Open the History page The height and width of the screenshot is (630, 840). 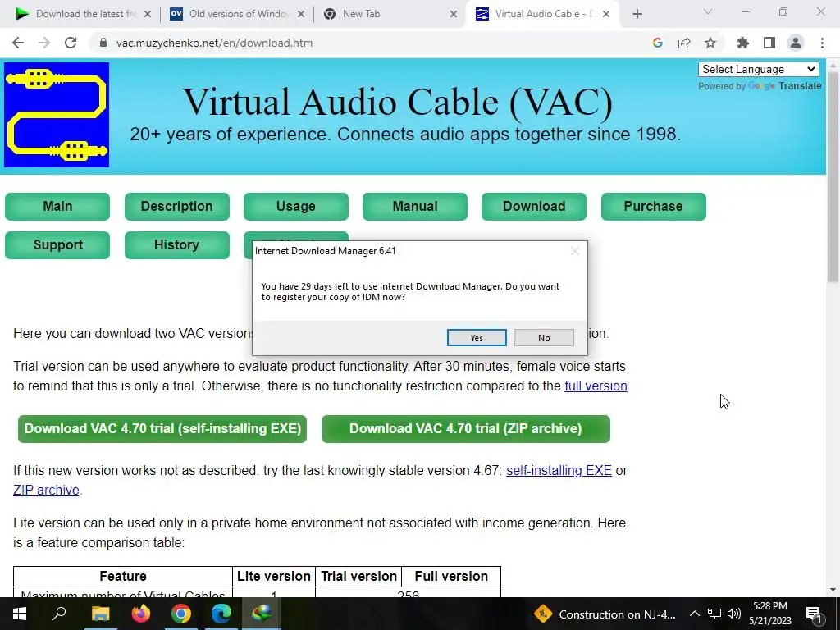177,244
